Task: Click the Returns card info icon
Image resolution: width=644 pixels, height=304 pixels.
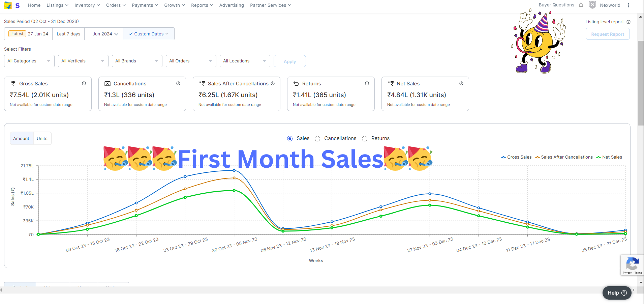Action: click(x=367, y=83)
